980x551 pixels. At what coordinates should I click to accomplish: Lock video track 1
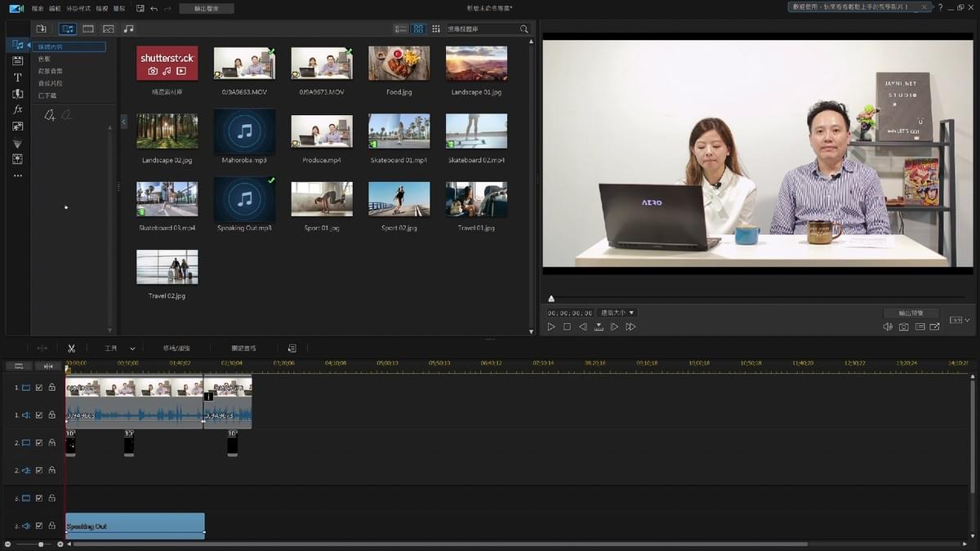tap(51, 388)
